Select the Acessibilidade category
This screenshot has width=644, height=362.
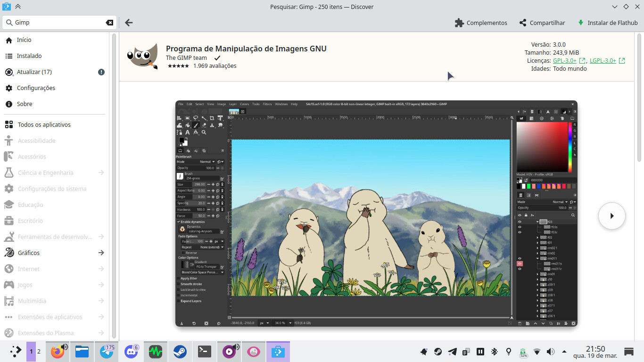click(54, 141)
